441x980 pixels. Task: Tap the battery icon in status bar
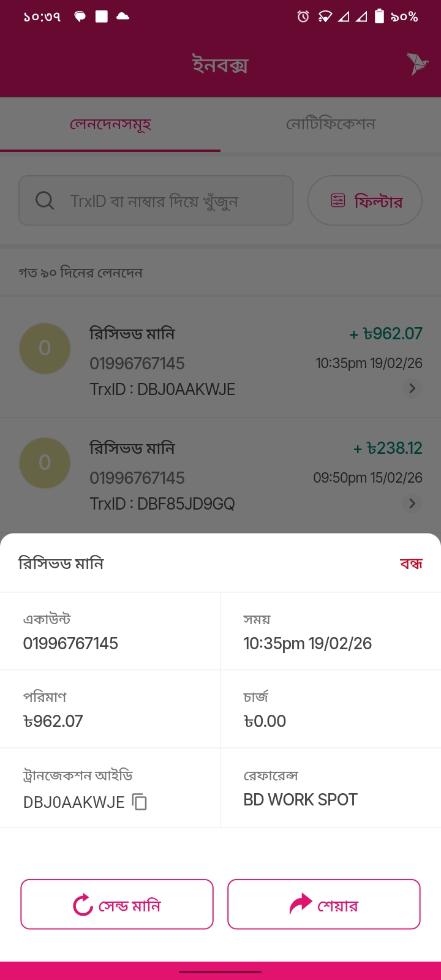(x=379, y=17)
